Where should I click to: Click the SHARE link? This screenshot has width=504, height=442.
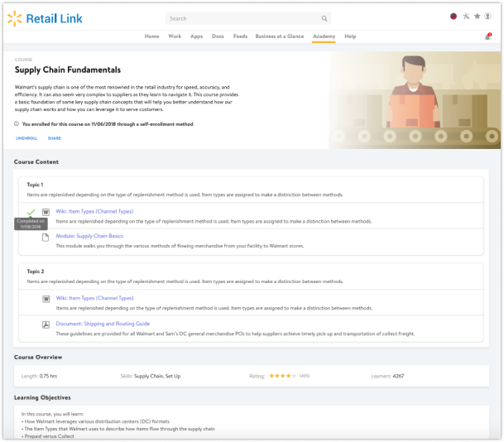(55, 138)
